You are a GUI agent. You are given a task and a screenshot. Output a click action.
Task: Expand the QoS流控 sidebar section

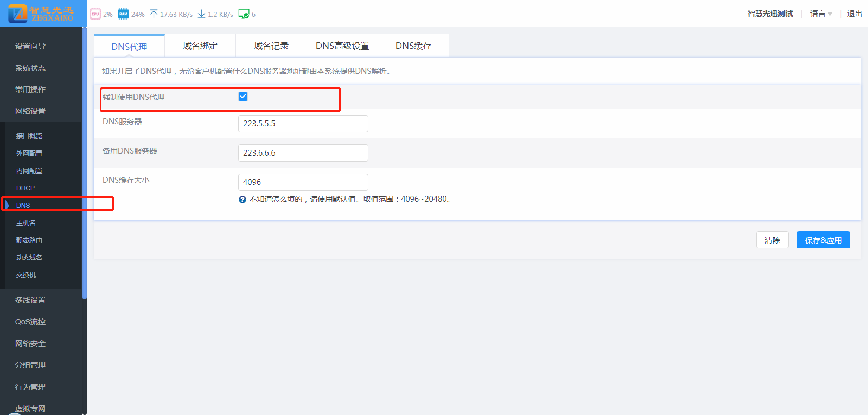30,322
